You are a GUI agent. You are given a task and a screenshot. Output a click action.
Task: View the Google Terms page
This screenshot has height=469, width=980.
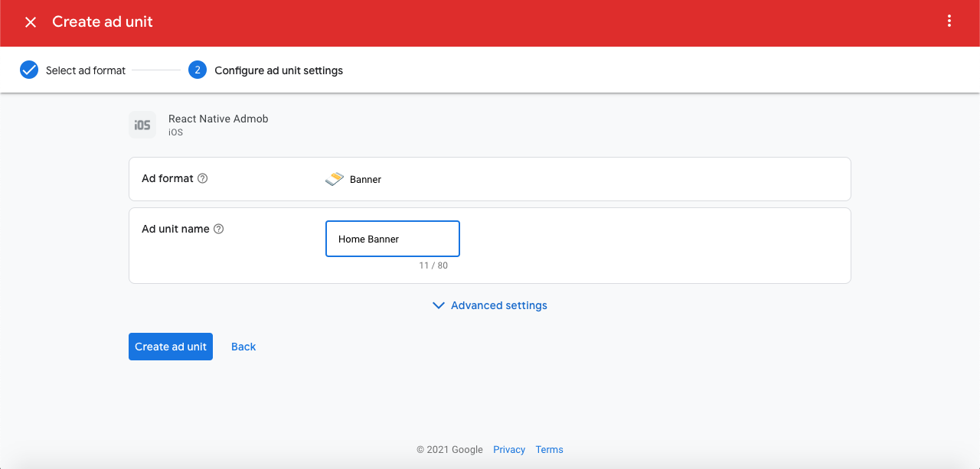click(549, 449)
